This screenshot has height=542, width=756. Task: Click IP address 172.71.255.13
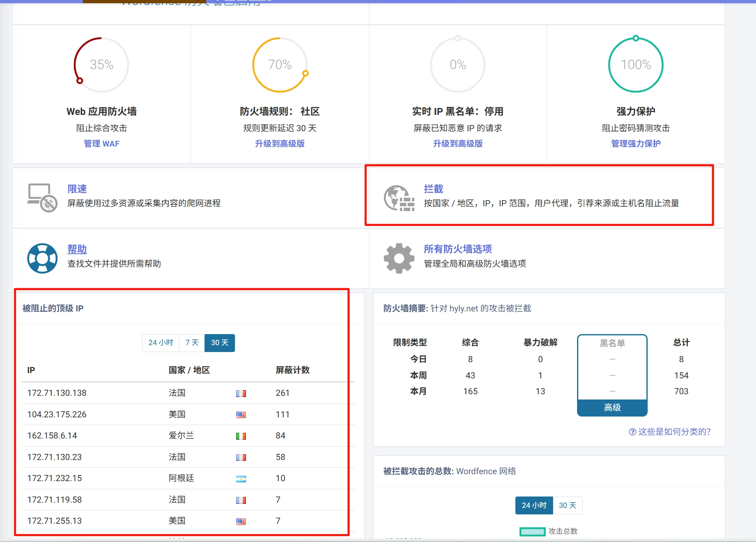click(x=54, y=521)
